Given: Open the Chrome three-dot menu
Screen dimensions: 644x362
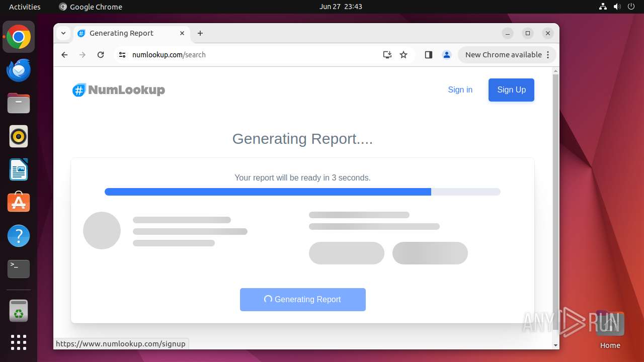Looking at the screenshot, I should [548, 55].
